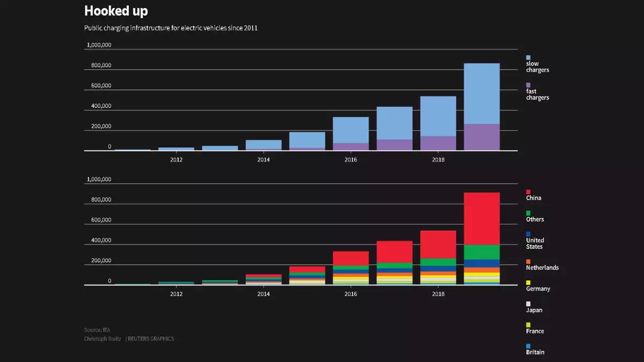Click the 'Hooked up' chart title
The width and height of the screenshot is (644, 362).
coord(116,11)
